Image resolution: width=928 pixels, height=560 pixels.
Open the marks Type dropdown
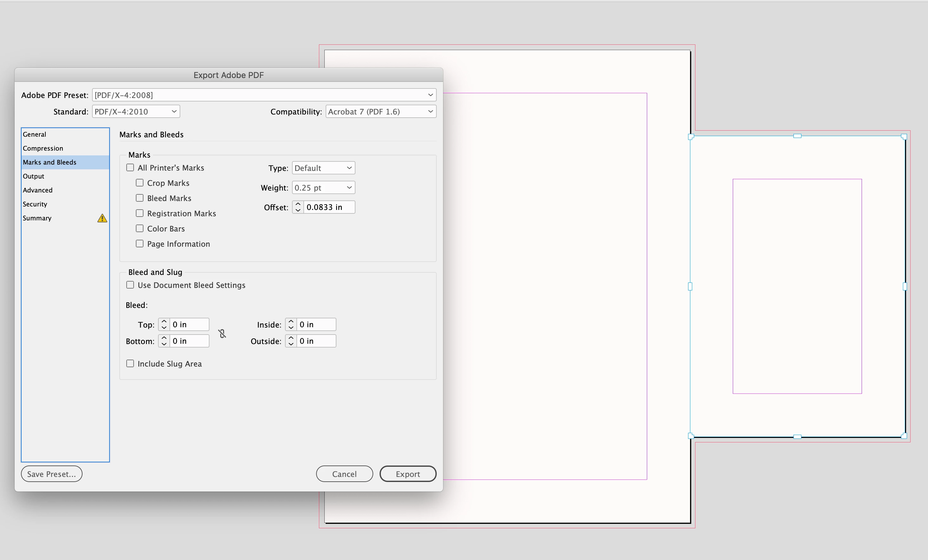[323, 168]
